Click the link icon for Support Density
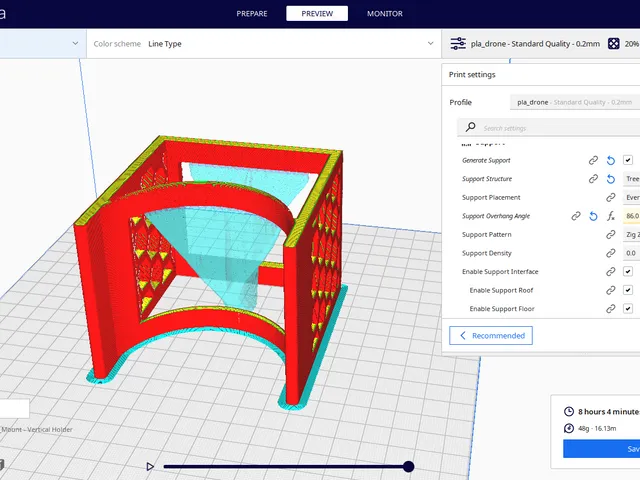This screenshot has height=480, width=640. coord(611,253)
